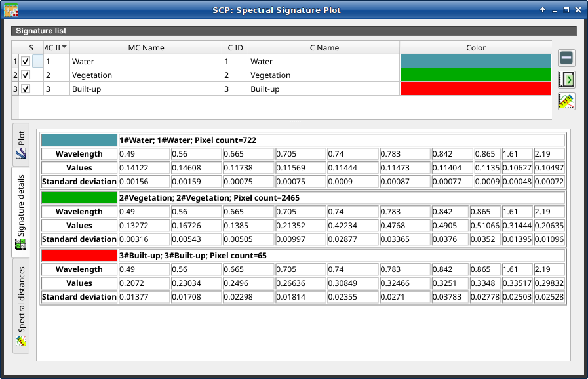Screen dimensions: 588x379
Task: Select the Vegetation MC Name cell
Action: click(146, 75)
